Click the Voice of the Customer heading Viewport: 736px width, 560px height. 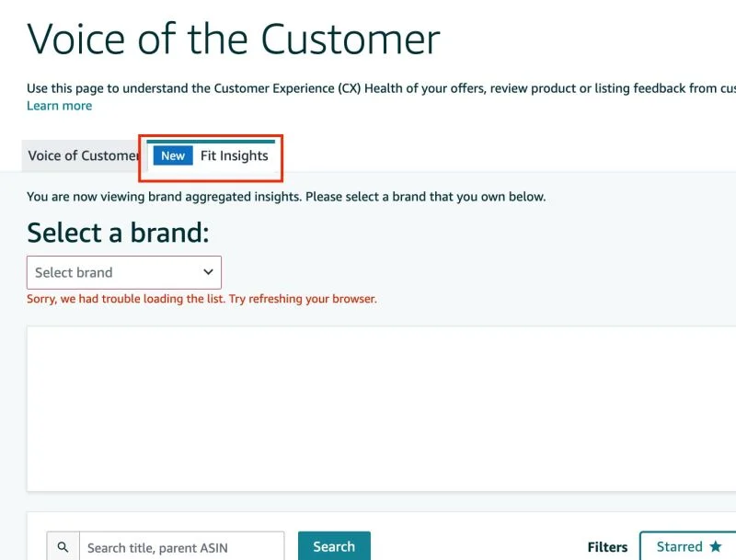(234, 40)
